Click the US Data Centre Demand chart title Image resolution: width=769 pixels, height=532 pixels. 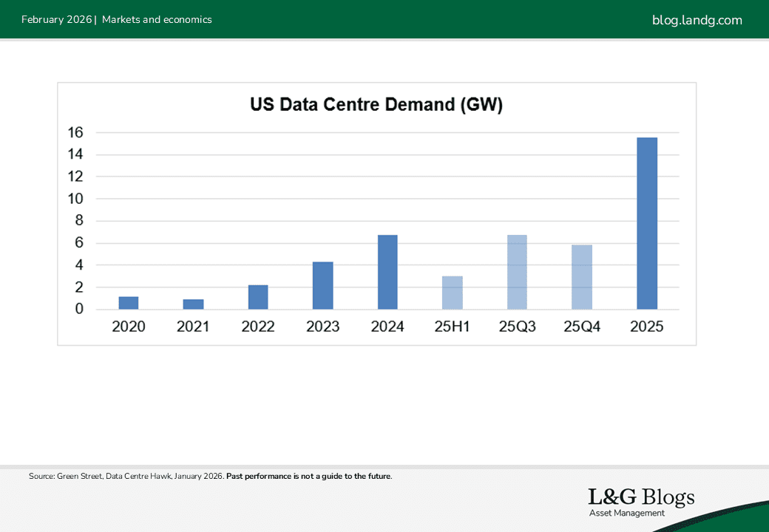click(376, 105)
